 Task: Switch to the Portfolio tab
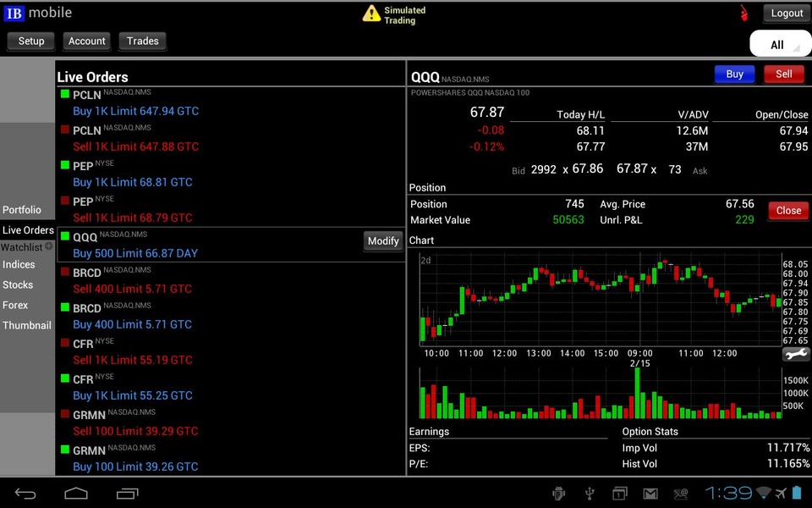pos(22,209)
